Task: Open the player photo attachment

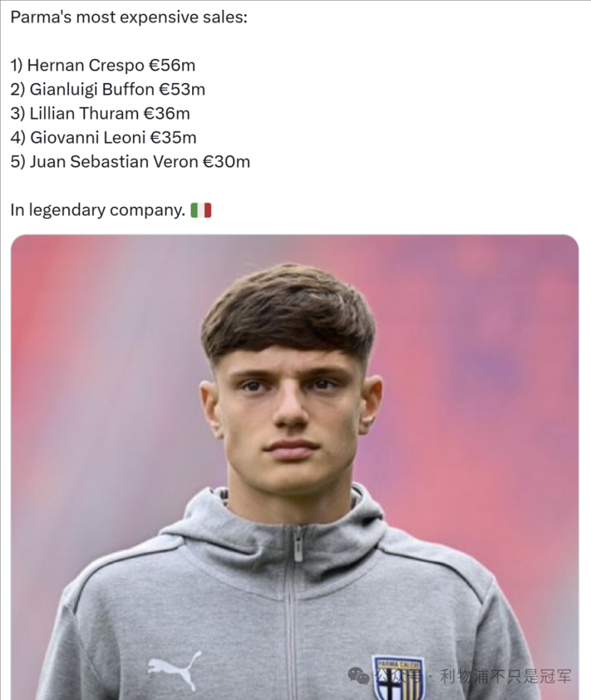Action: coord(295,467)
